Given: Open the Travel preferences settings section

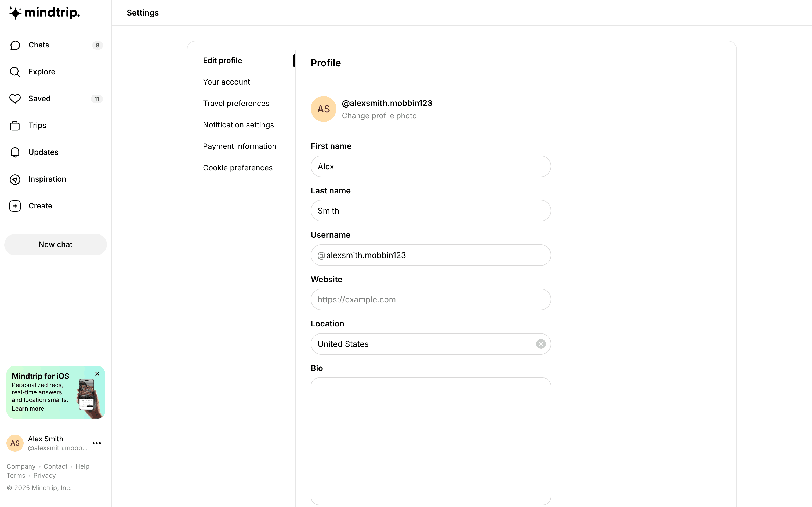Looking at the screenshot, I should click(x=236, y=103).
